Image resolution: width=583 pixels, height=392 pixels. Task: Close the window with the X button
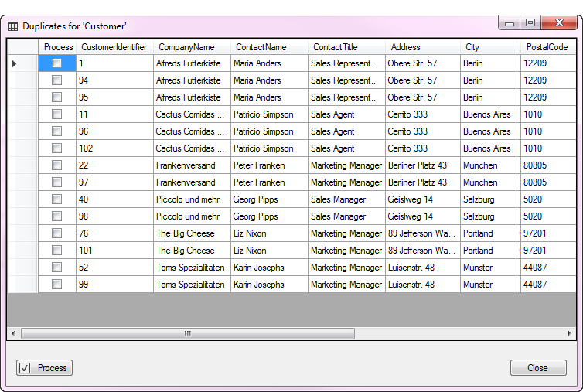pyautogui.click(x=559, y=23)
